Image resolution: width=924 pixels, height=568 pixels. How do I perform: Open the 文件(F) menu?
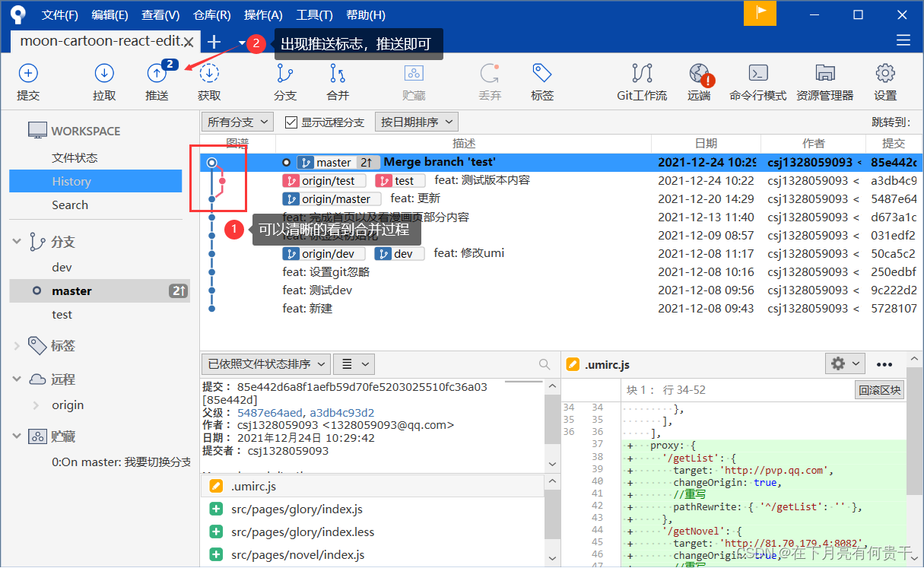[x=60, y=14]
